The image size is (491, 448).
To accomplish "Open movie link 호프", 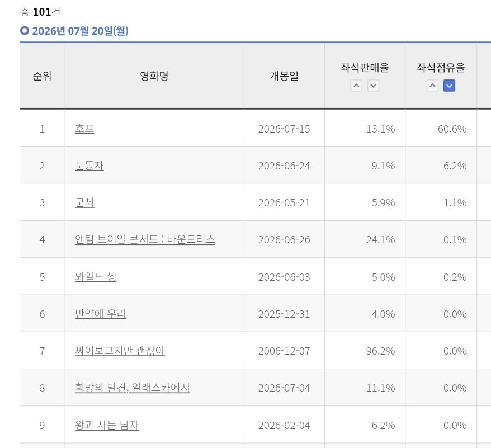I will [84, 129].
